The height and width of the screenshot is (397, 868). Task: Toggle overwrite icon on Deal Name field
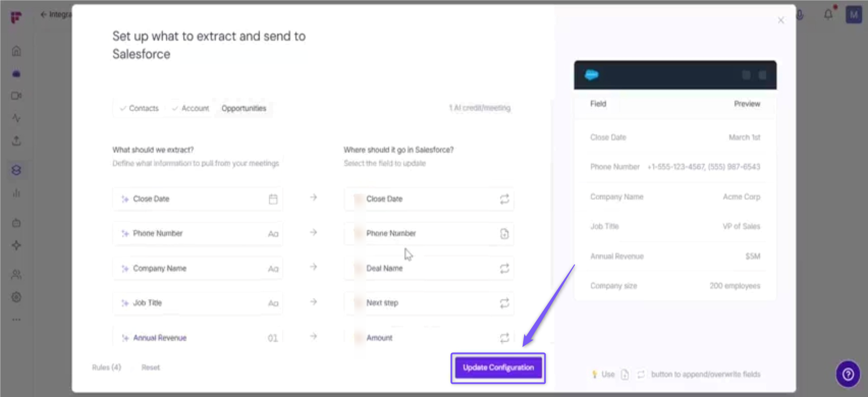pyautogui.click(x=504, y=269)
